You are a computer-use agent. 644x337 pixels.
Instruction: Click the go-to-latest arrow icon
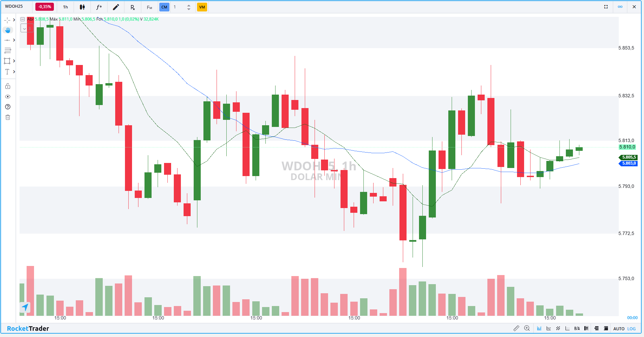click(x=25, y=307)
